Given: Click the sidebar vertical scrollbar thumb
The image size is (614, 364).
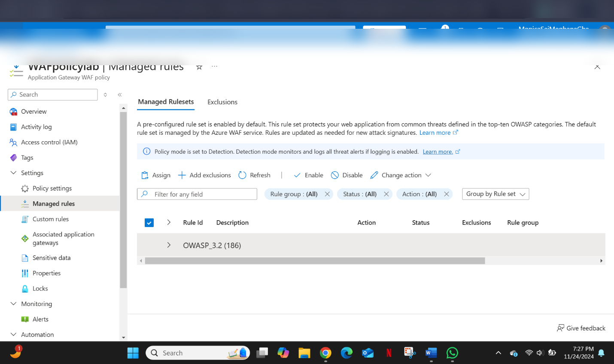Looking at the screenshot, I should point(123,200).
